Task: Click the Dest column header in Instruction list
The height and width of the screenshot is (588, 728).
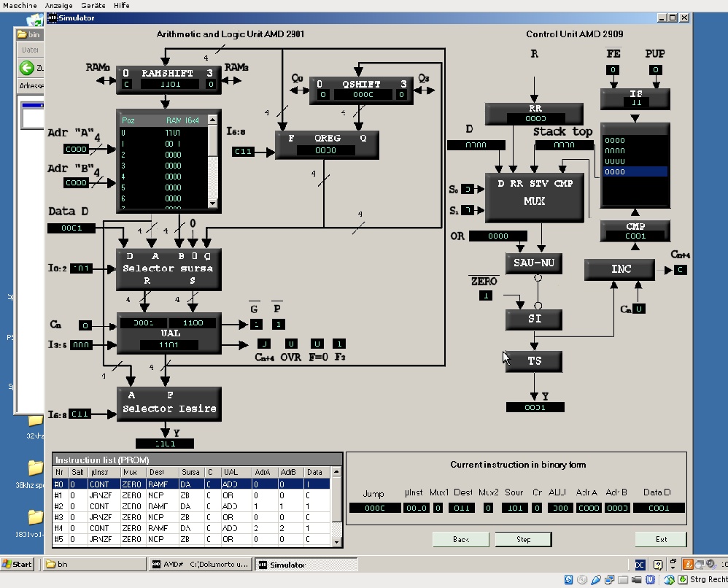Action: click(163, 472)
